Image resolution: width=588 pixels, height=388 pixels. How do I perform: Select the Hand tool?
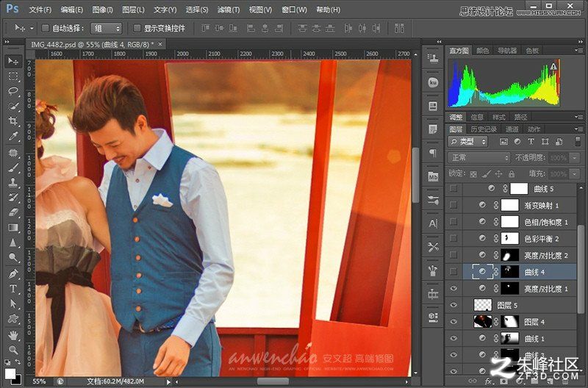[x=13, y=334]
